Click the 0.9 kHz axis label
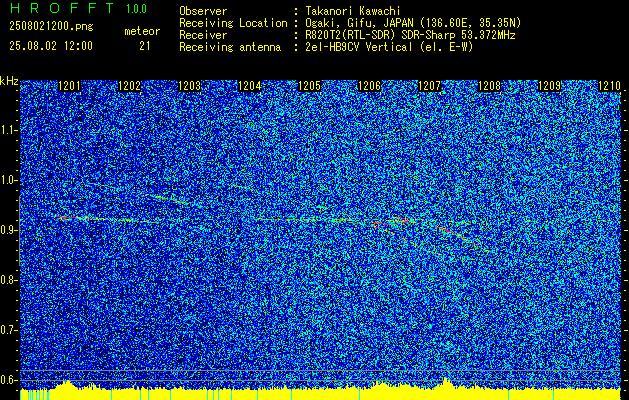 pos(8,230)
